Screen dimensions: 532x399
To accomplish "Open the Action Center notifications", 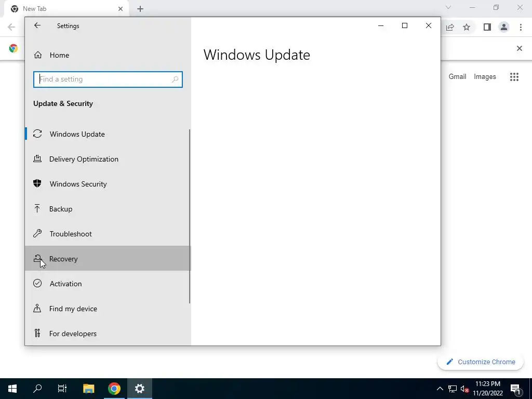I will click(x=515, y=389).
